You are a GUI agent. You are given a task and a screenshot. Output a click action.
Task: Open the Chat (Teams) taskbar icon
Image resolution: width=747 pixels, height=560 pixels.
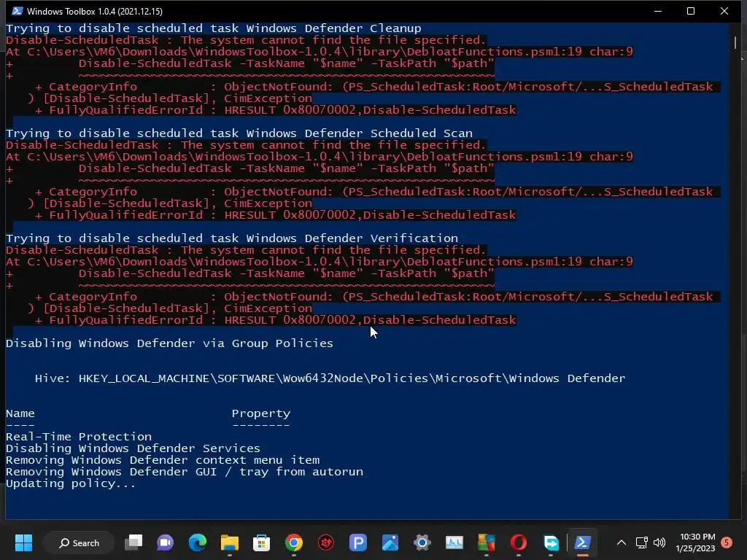tap(166, 542)
